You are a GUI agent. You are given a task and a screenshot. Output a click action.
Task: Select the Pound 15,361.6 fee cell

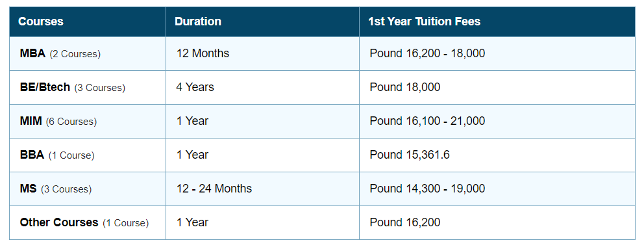410,155
